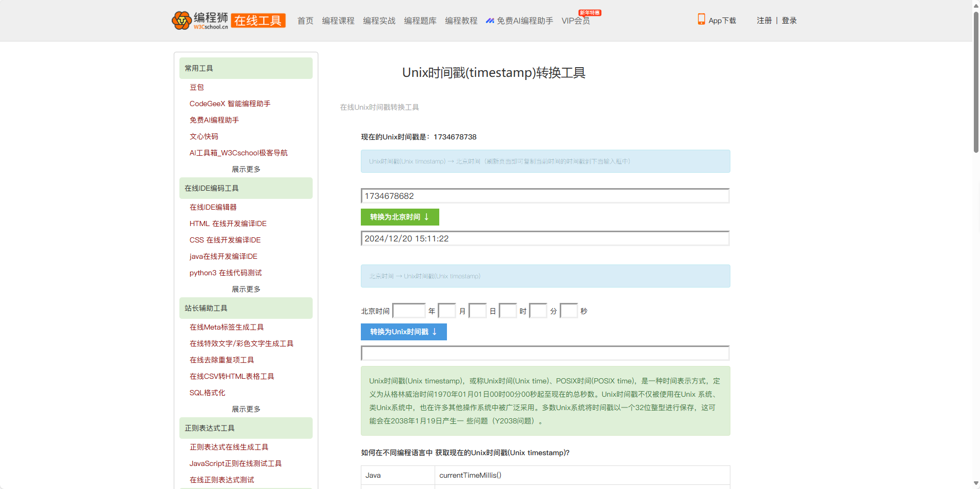Screen dimensions: 980x489
Task: Click the empty Unix timestamp output field
Action: 545,353
